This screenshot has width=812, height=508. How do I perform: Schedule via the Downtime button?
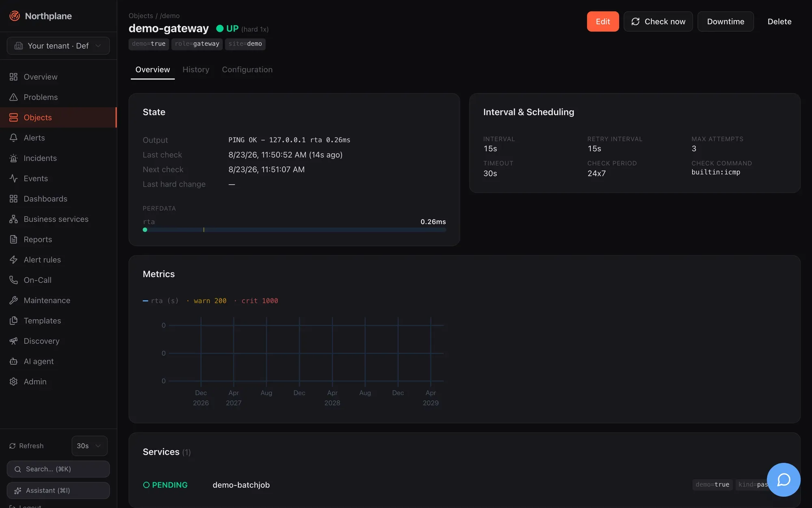726,22
